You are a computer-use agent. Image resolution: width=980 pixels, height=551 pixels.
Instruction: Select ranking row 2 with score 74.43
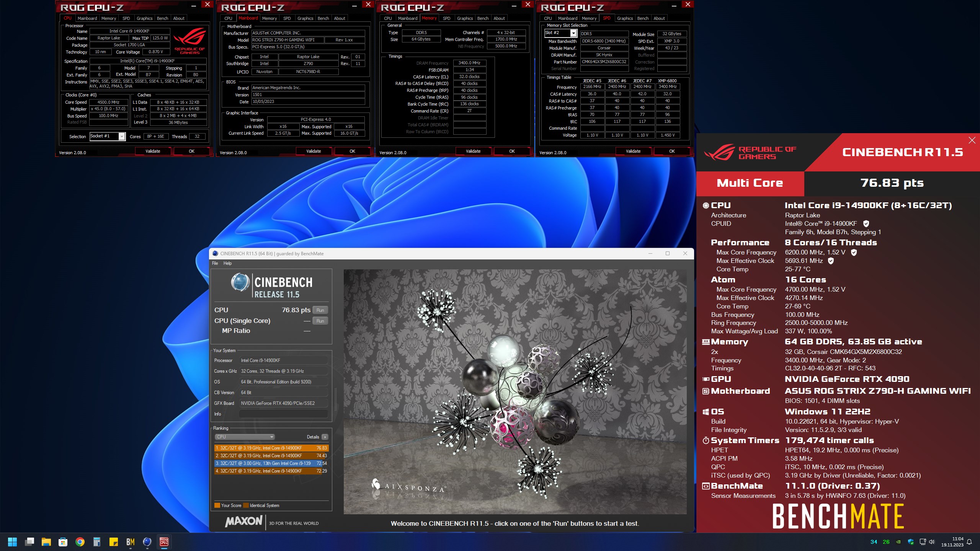coord(271,455)
